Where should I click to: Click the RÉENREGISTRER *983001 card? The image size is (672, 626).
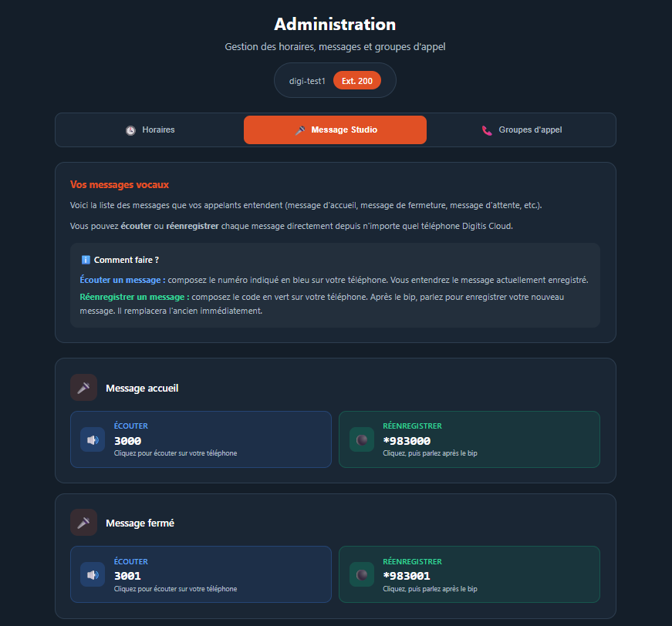[469, 574]
